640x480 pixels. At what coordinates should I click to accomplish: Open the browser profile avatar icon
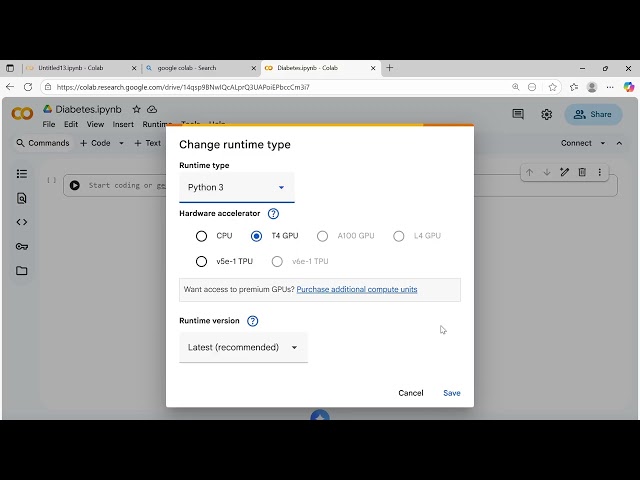pyautogui.click(x=592, y=87)
